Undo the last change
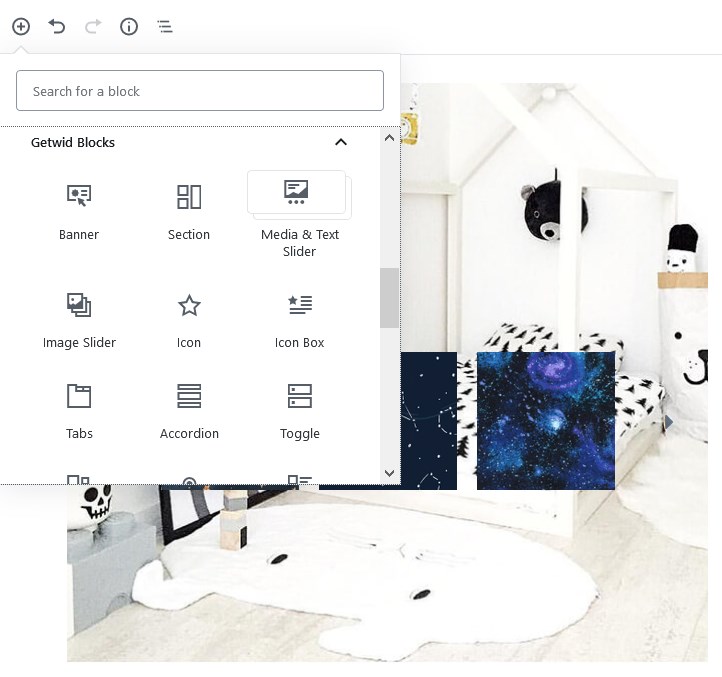This screenshot has width=722, height=677. (x=57, y=26)
